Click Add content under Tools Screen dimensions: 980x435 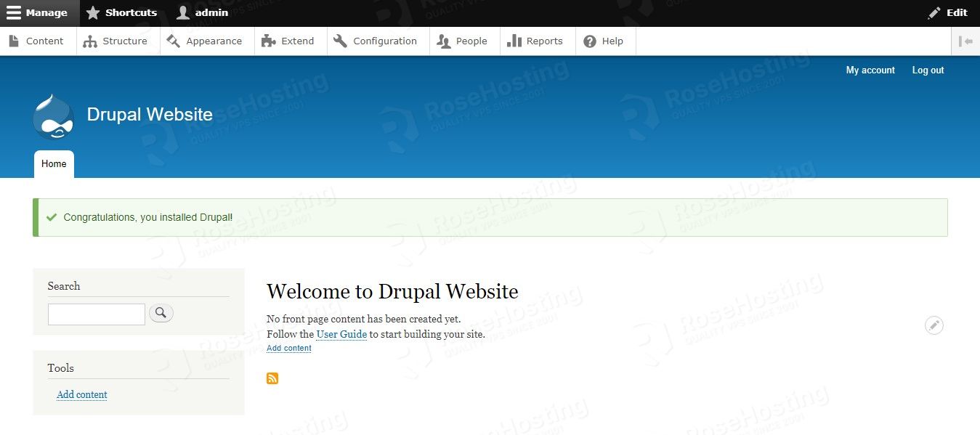(81, 394)
